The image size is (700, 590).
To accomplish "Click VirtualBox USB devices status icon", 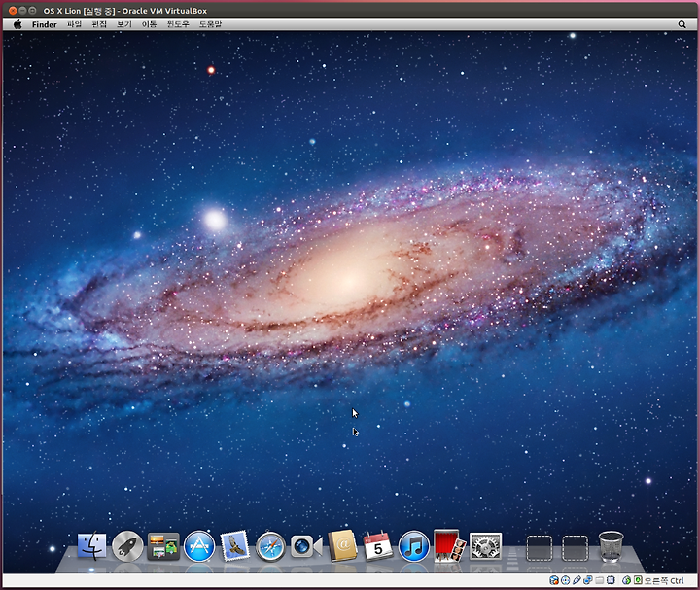I will 577,580.
